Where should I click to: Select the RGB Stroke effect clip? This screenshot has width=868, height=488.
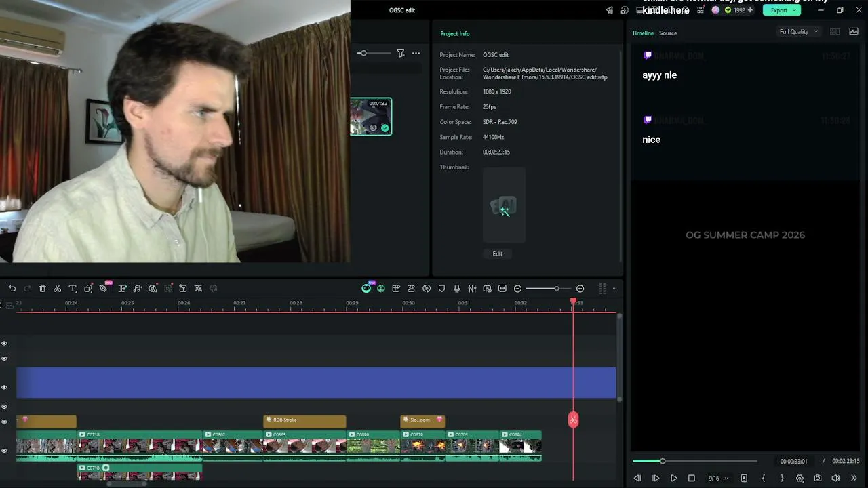pos(304,420)
